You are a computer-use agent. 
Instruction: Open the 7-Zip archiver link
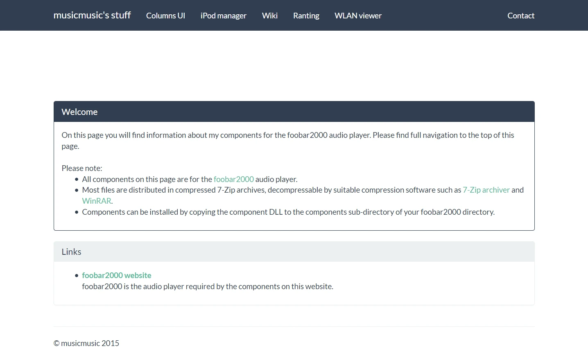(x=486, y=190)
